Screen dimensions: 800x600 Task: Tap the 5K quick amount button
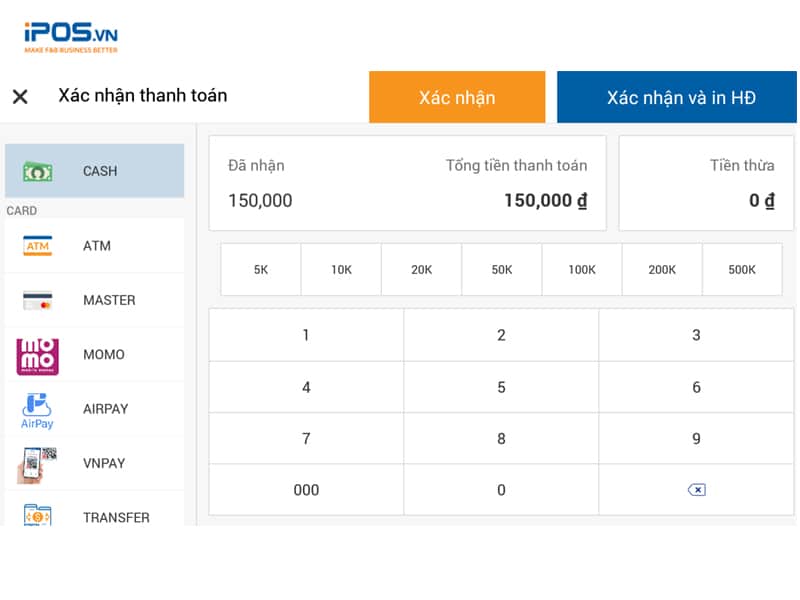coord(261,270)
